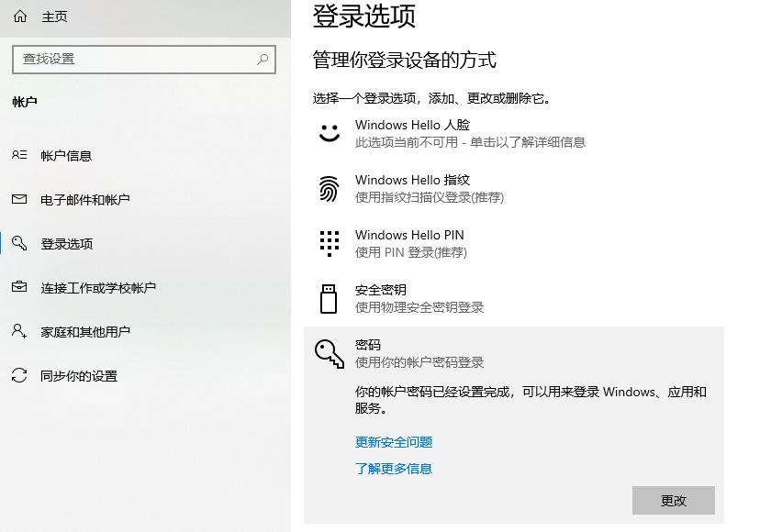This screenshot has height=532, width=760.
Task: Click the search magnifier in 查找设置 box
Action: point(262,59)
